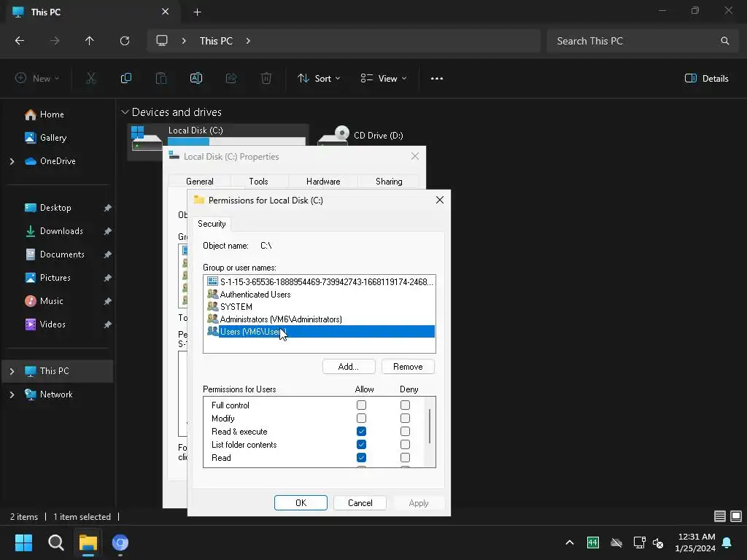747x560 pixels.
Task: Open the Tools tab in Properties
Action: coord(259,182)
